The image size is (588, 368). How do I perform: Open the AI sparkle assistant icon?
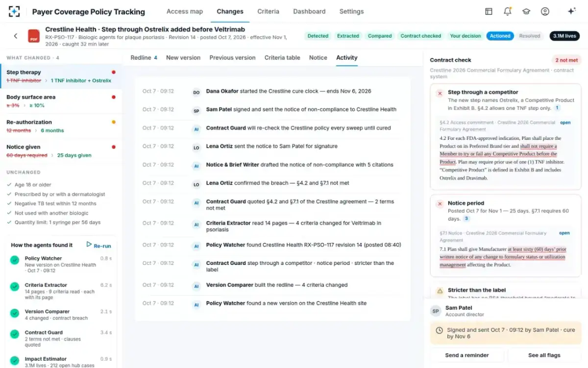[571, 11]
